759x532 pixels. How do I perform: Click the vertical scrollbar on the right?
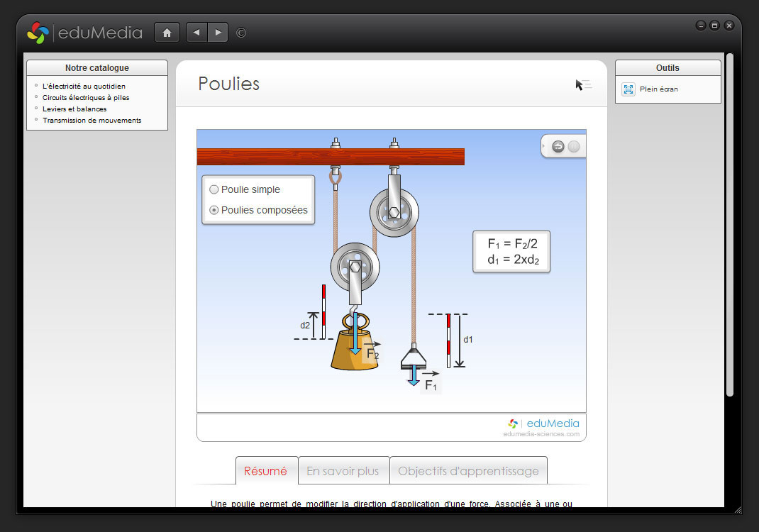pos(729,227)
